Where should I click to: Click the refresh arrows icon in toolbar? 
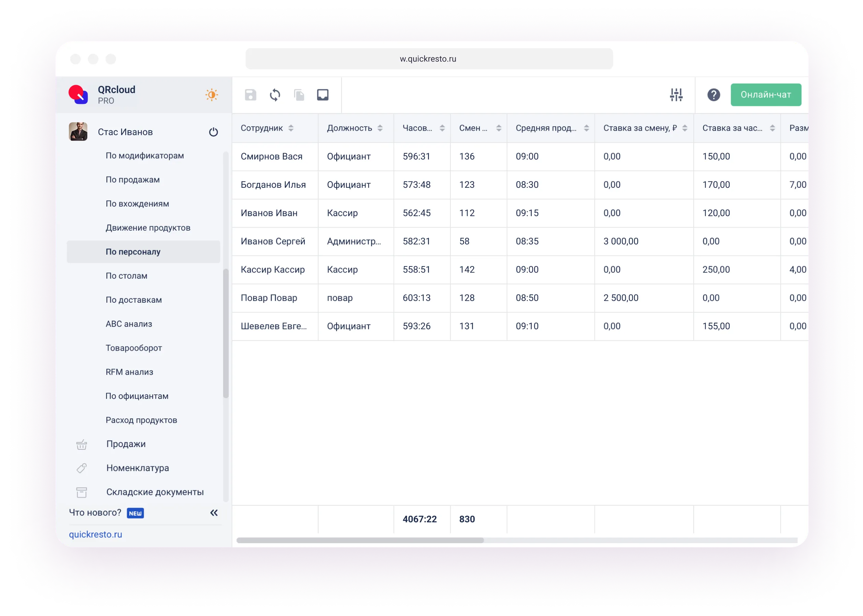tap(275, 95)
